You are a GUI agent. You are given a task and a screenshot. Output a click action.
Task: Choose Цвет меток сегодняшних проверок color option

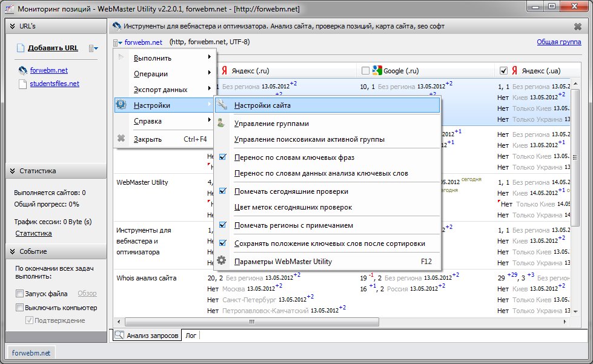tap(293, 207)
